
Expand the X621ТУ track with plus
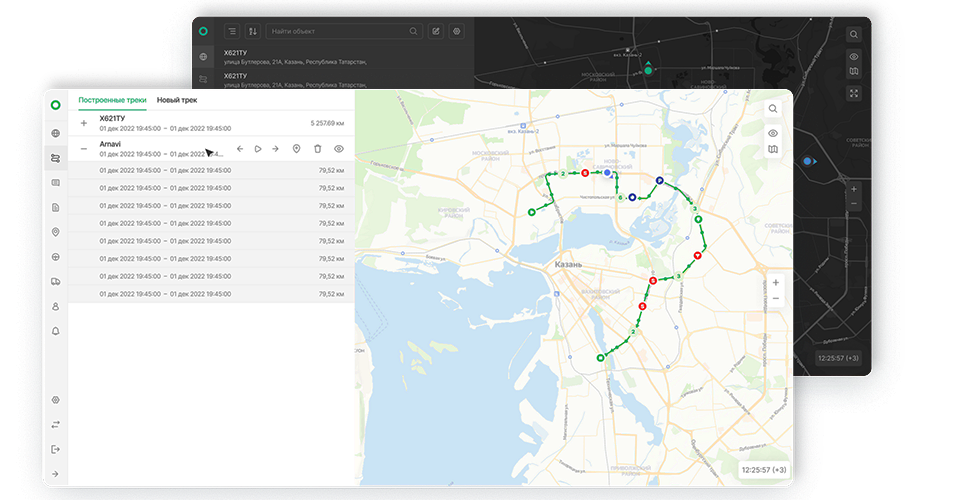pos(84,123)
